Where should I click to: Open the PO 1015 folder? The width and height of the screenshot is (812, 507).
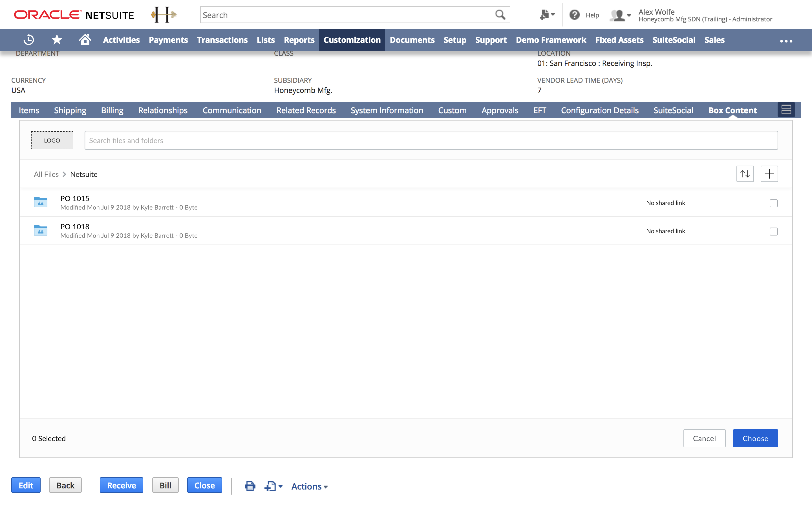tap(74, 198)
